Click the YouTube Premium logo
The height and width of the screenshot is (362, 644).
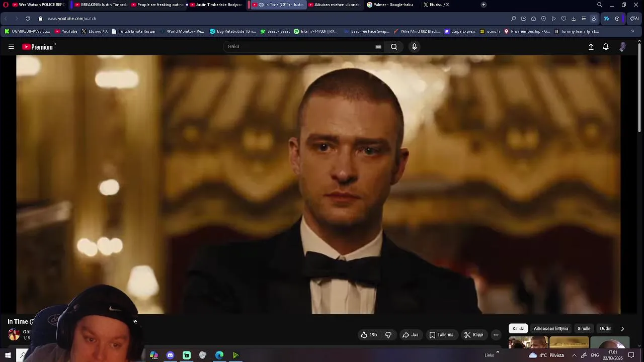click(x=38, y=47)
